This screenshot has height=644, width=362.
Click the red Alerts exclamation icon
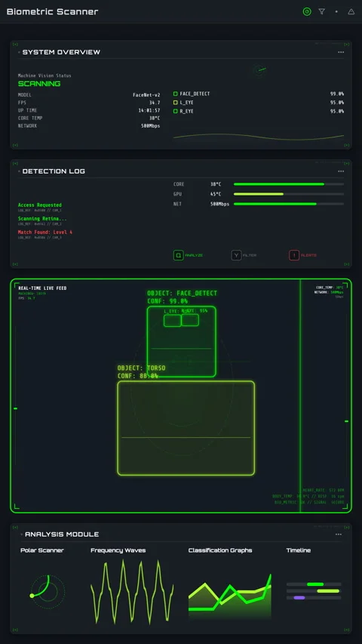click(x=294, y=255)
